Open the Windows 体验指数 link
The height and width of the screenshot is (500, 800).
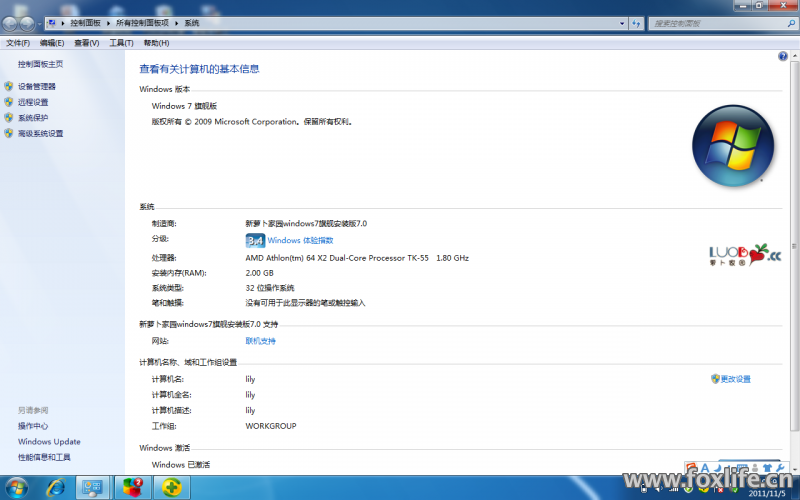click(300, 240)
